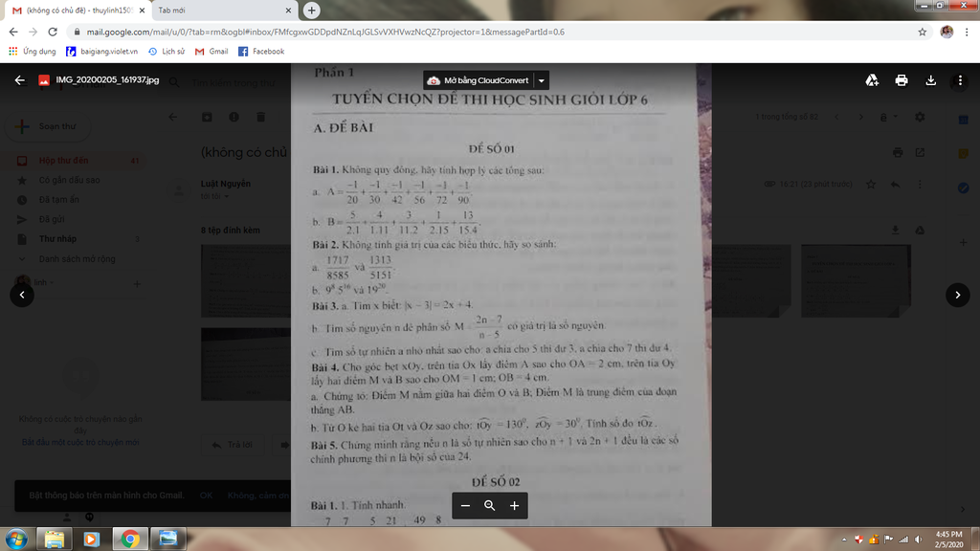980x551 pixels.
Task: Reset zoom with the magnifier button
Action: pyautogui.click(x=490, y=505)
